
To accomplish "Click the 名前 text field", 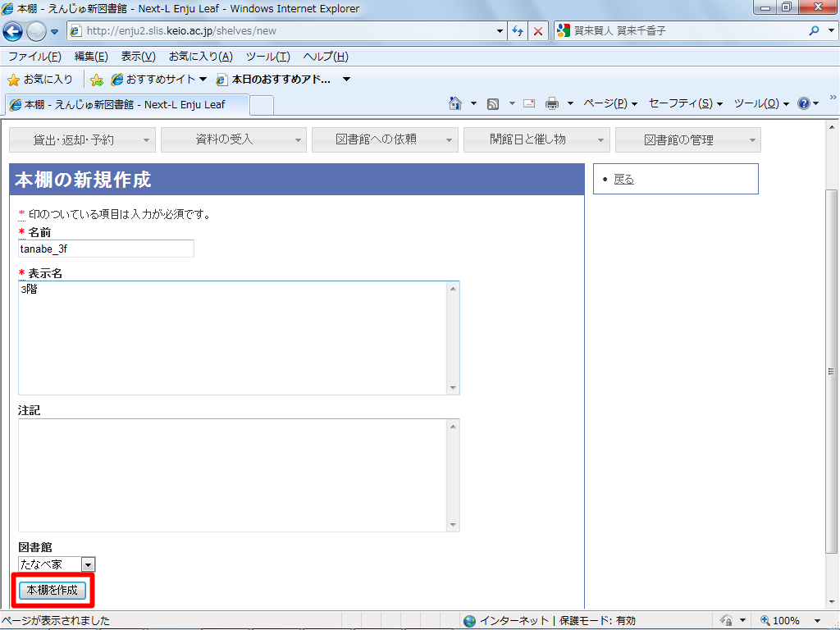I will coord(106,249).
